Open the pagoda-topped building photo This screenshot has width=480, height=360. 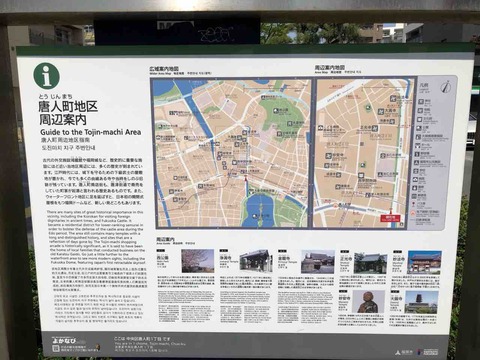[x=421, y=302]
